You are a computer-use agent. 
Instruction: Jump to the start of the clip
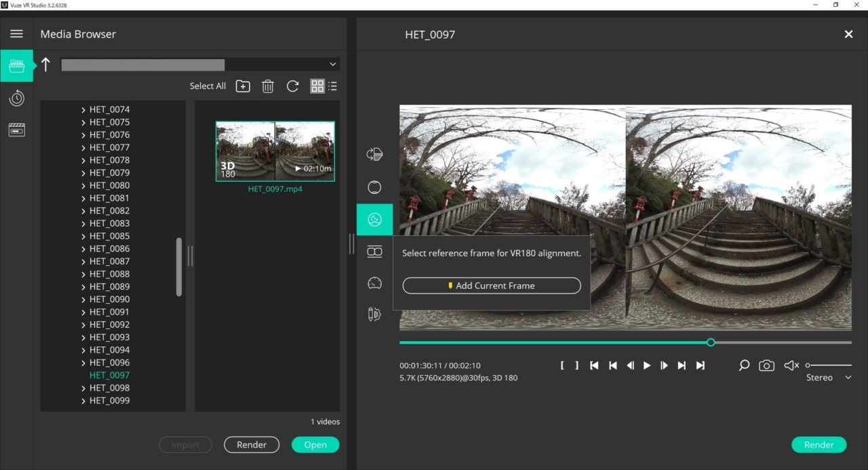tap(594, 366)
